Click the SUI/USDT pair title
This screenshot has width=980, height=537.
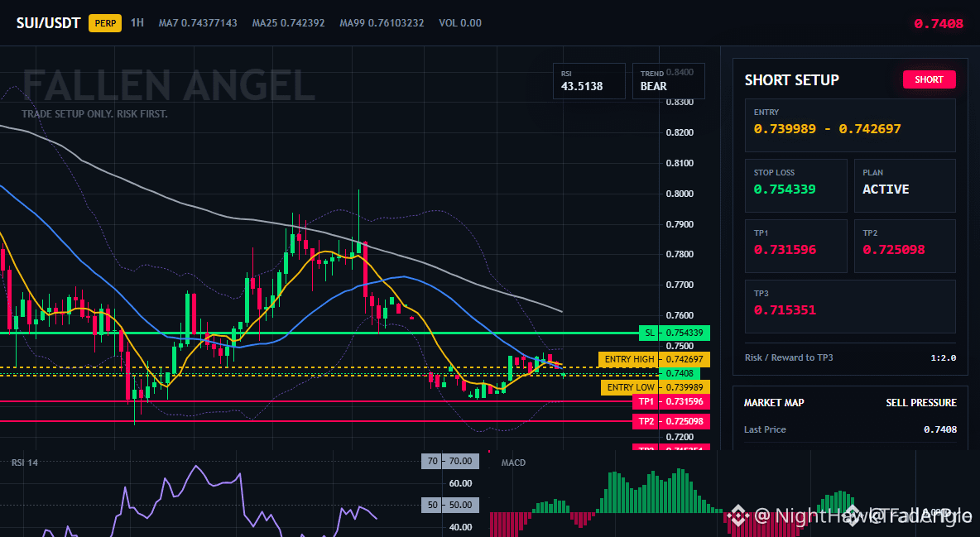click(x=48, y=23)
